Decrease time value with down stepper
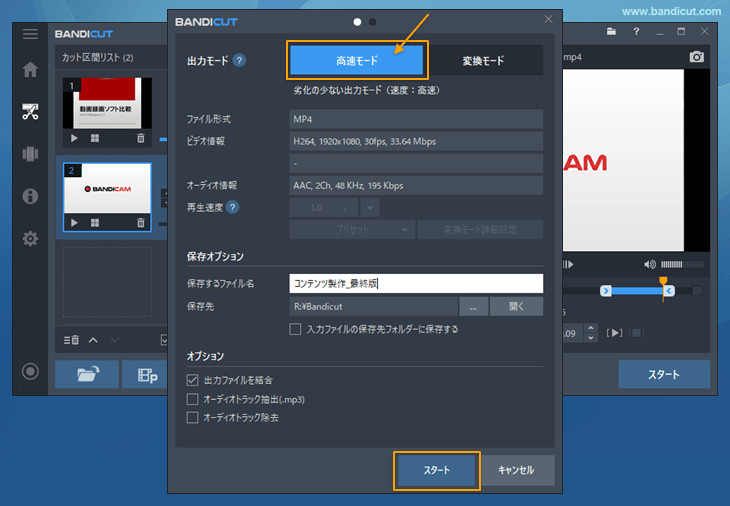This screenshot has height=506, width=730. 591,338
